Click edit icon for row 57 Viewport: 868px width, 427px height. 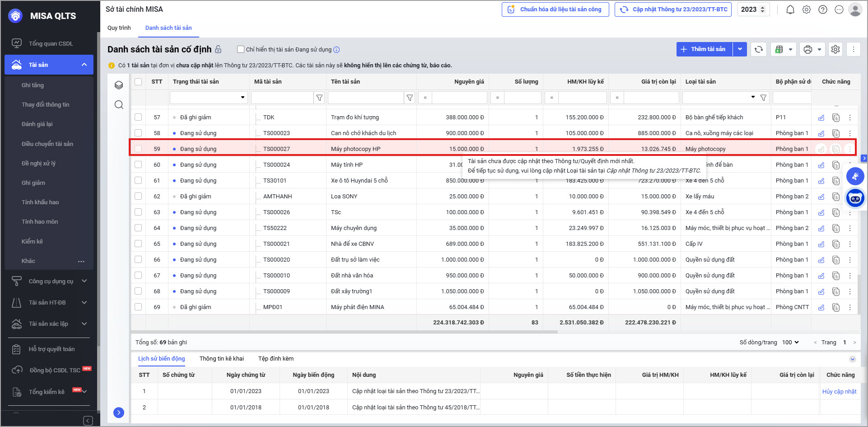pyautogui.click(x=821, y=117)
